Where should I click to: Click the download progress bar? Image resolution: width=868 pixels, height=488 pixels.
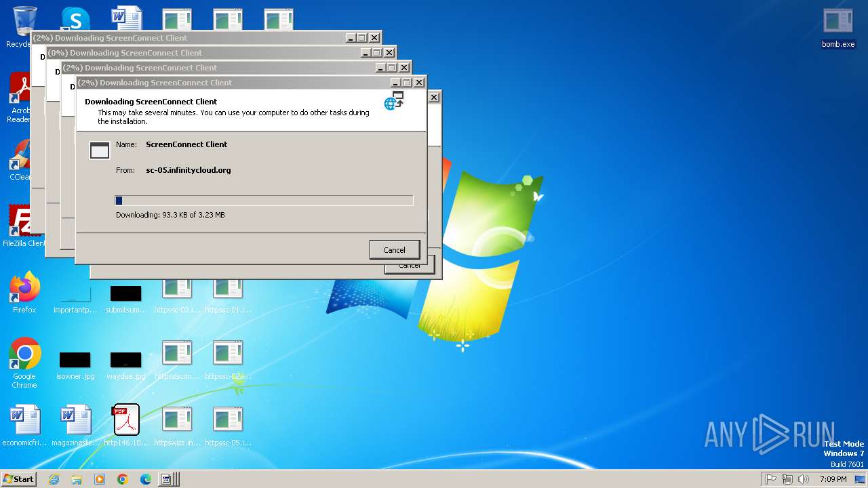click(264, 201)
